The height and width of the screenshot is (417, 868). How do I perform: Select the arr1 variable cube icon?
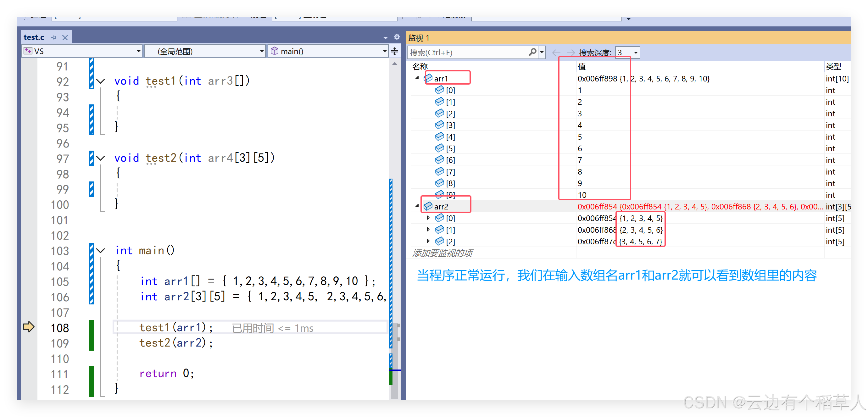[x=428, y=78]
